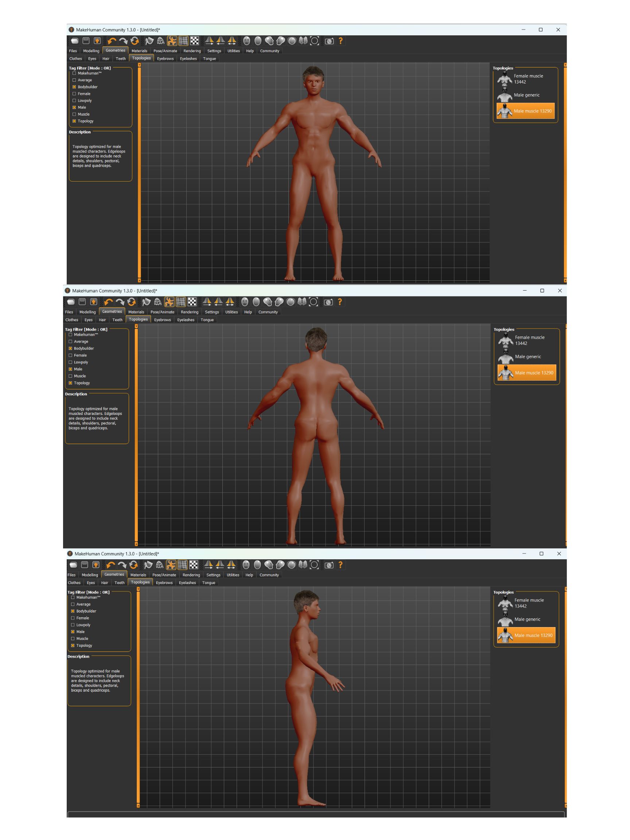
Task: Click Undo icon in the top window
Action: pos(111,41)
